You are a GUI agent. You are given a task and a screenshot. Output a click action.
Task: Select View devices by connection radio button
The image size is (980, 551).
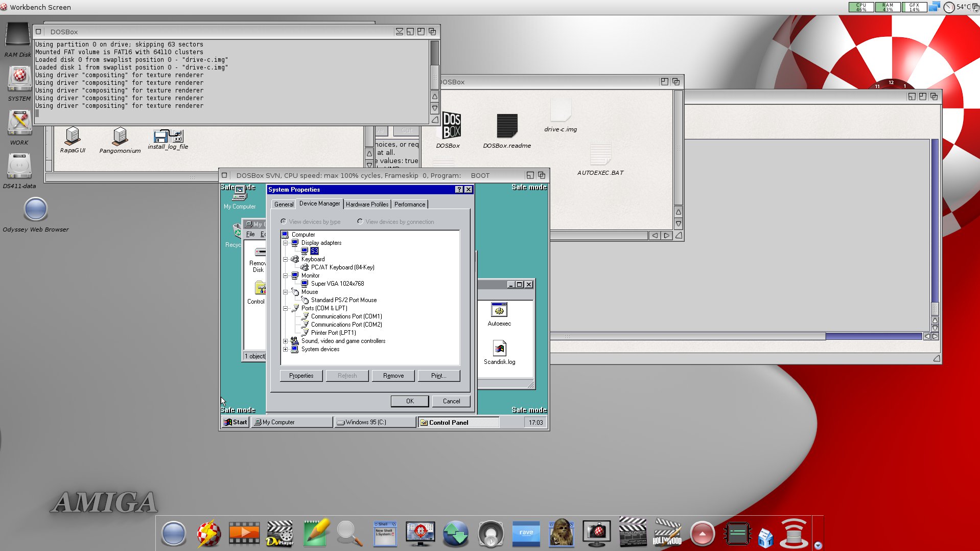[x=360, y=221]
